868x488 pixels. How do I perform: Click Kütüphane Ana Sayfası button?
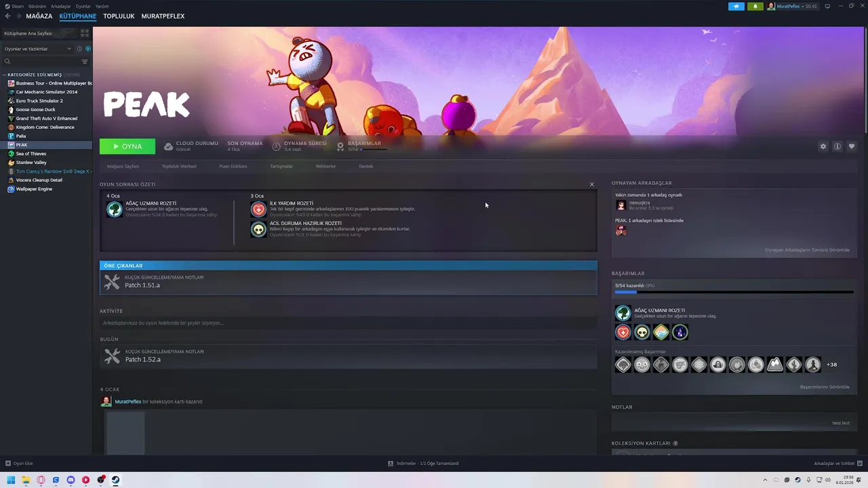(x=38, y=33)
